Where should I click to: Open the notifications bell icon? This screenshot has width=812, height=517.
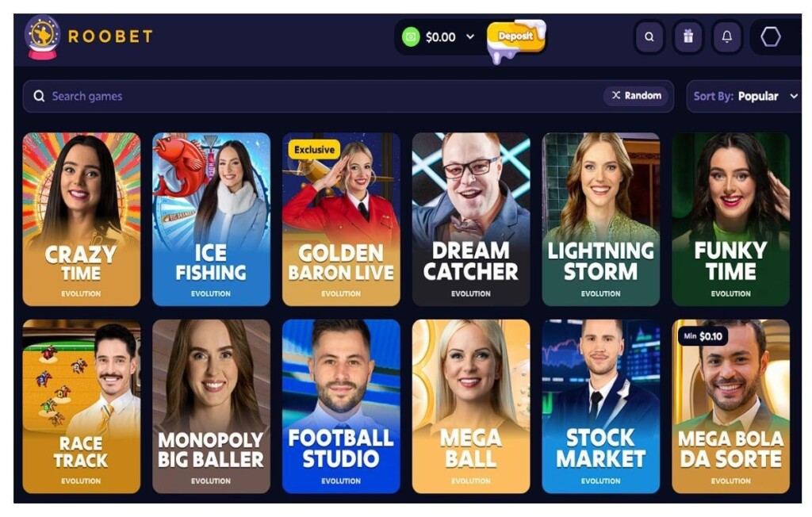tap(727, 36)
